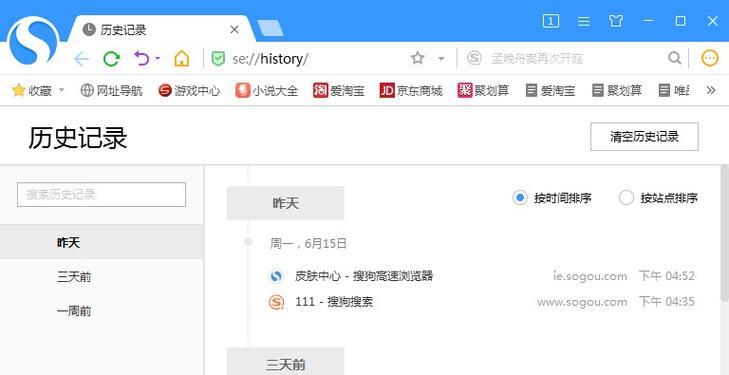729x375 pixels.
Task: Click the 三天前 section header
Action: coord(285,362)
